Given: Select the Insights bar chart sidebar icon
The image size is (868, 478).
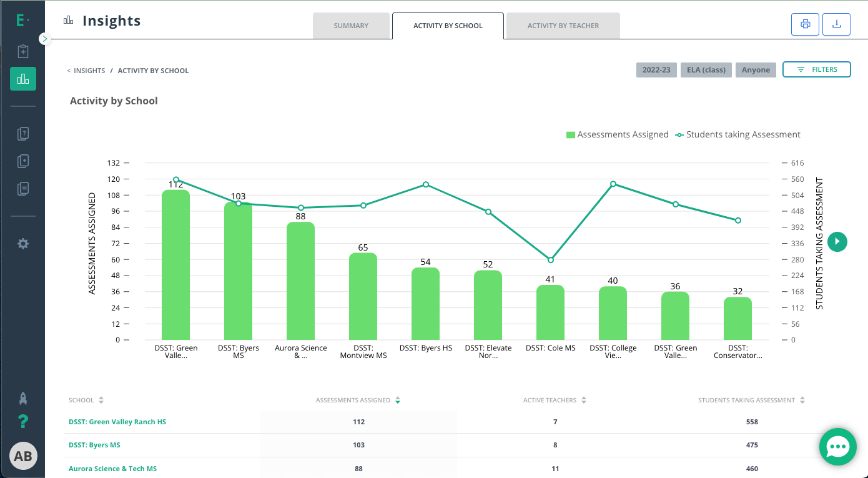Looking at the screenshot, I should click(23, 79).
